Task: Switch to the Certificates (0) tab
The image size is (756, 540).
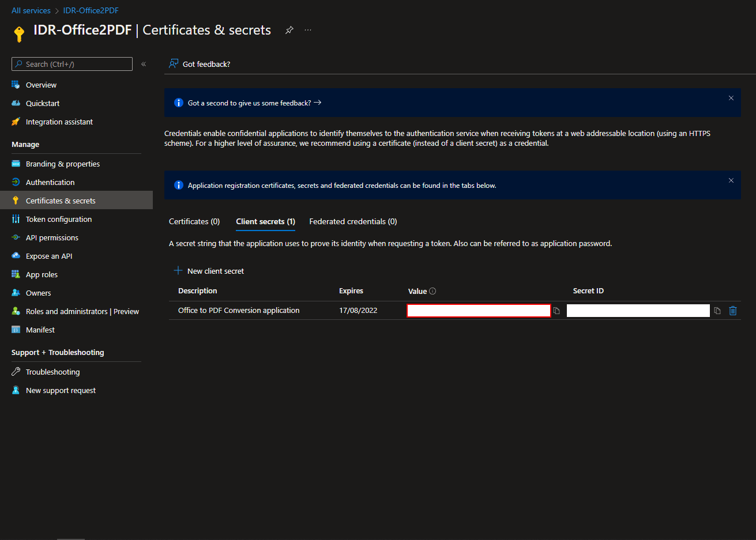Action: click(194, 221)
